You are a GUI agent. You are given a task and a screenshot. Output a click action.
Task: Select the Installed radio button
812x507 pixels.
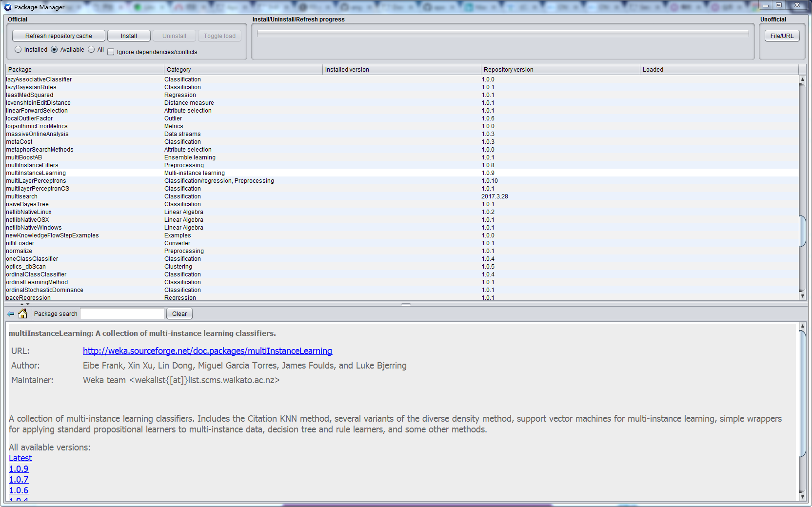[18, 50]
